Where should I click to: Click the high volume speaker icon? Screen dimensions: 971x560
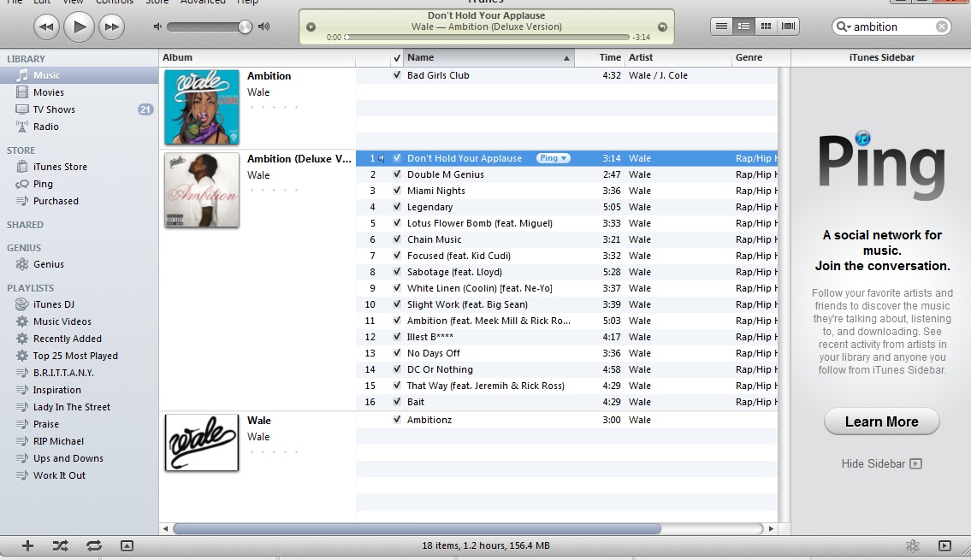(264, 27)
